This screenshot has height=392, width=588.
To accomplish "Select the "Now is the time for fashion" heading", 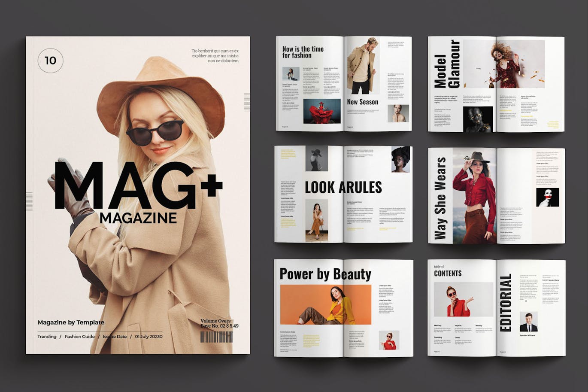I will tap(303, 52).
